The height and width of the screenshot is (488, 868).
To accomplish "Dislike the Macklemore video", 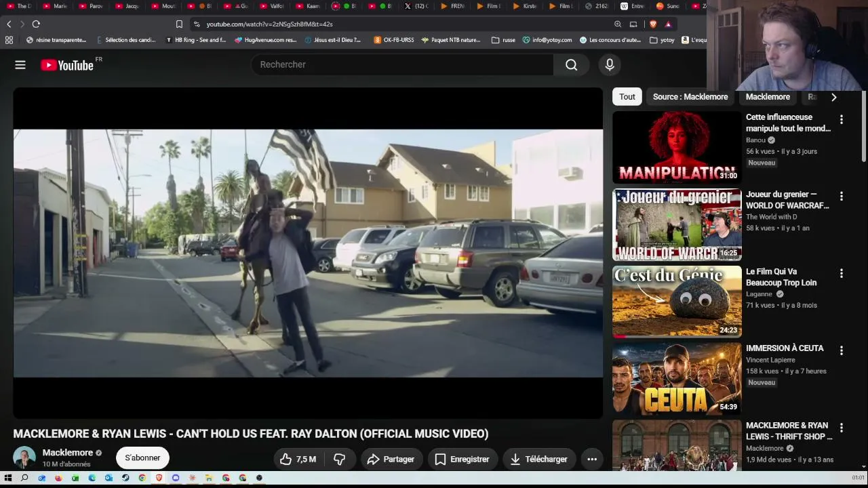I will (340, 459).
